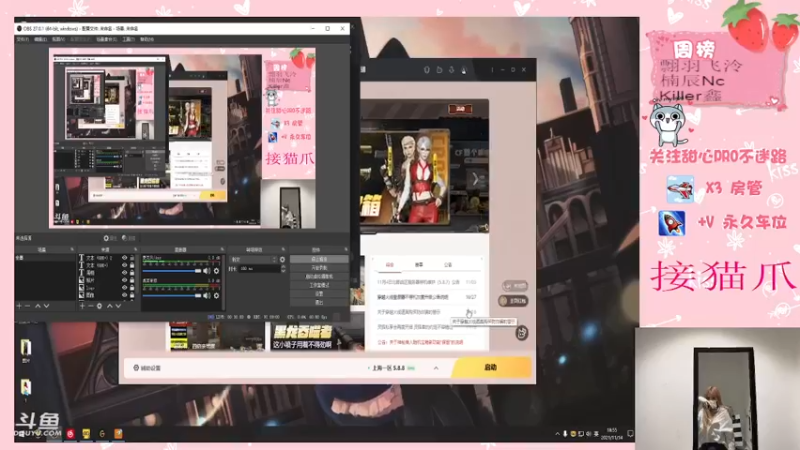Open OBS 工具(T) menu
800x450 pixels.
coord(129,39)
